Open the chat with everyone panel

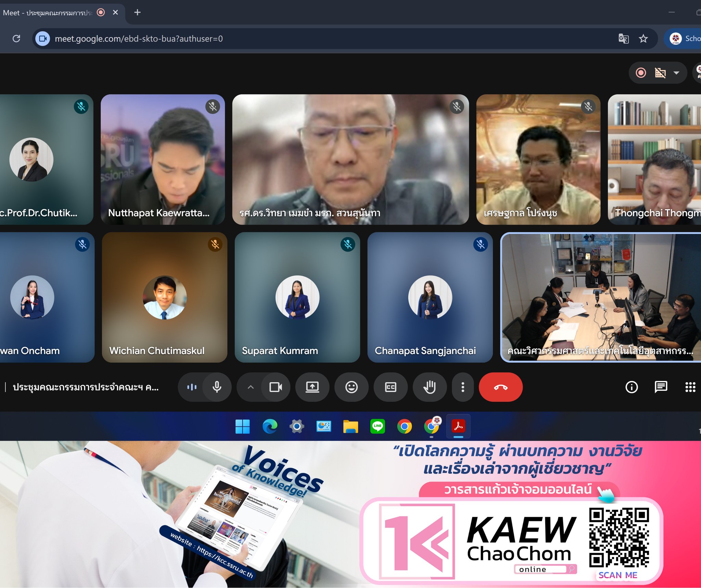click(x=661, y=387)
